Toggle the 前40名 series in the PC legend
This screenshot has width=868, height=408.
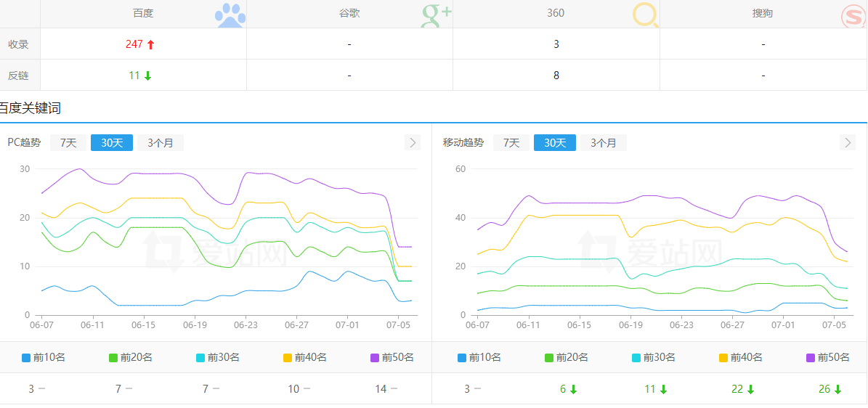tap(304, 358)
